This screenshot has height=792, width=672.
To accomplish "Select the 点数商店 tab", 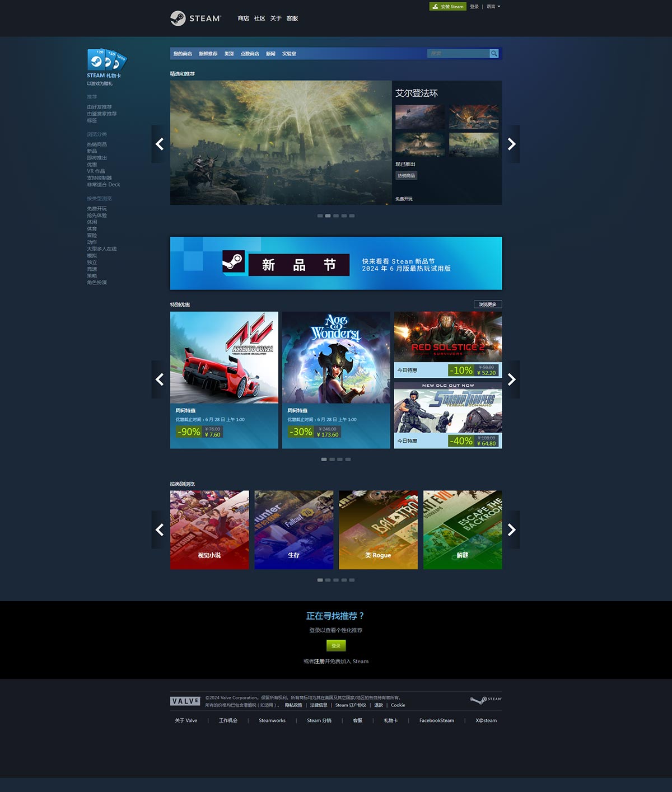I will 250,54.
